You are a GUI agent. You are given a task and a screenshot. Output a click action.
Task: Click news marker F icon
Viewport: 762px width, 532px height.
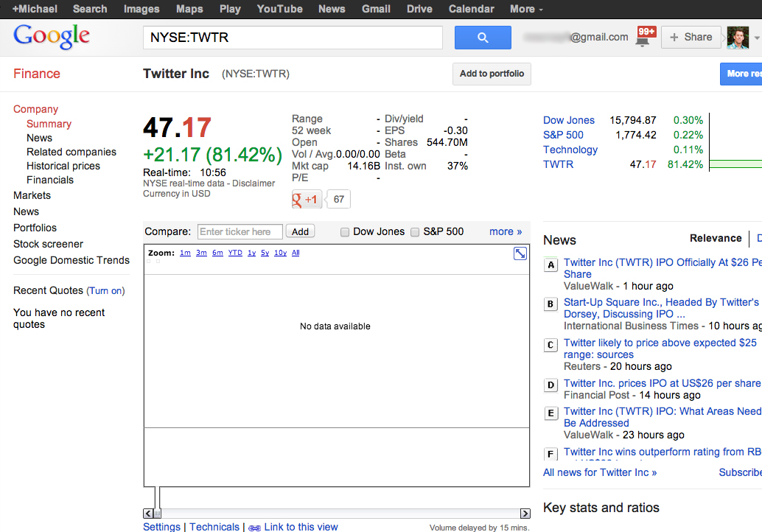point(550,454)
